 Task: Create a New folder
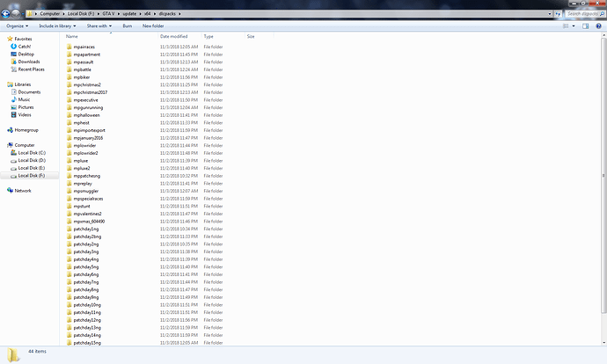(x=153, y=25)
